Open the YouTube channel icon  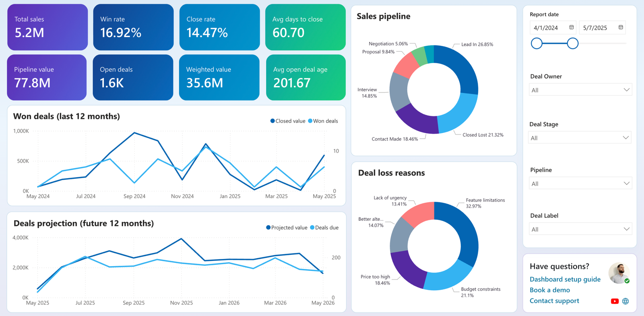coord(615,301)
